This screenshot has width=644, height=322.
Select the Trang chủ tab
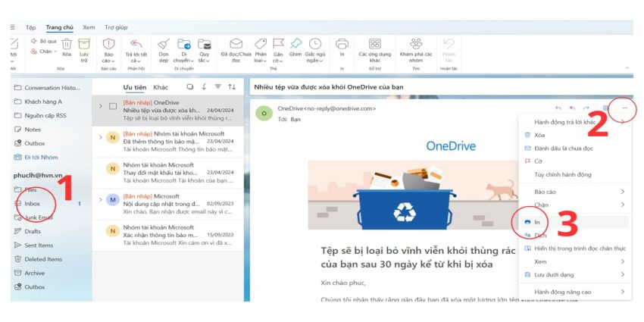click(x=60, y=27)
